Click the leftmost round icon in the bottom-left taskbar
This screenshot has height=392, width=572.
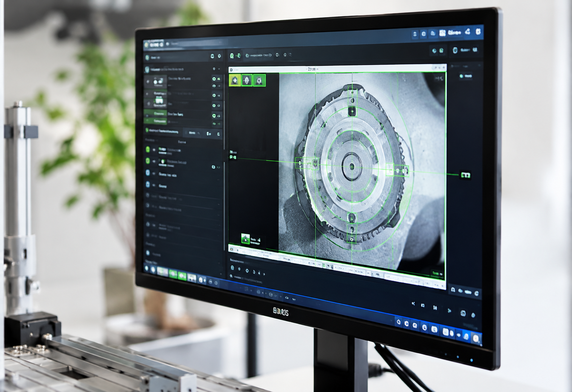click(146, 268)
